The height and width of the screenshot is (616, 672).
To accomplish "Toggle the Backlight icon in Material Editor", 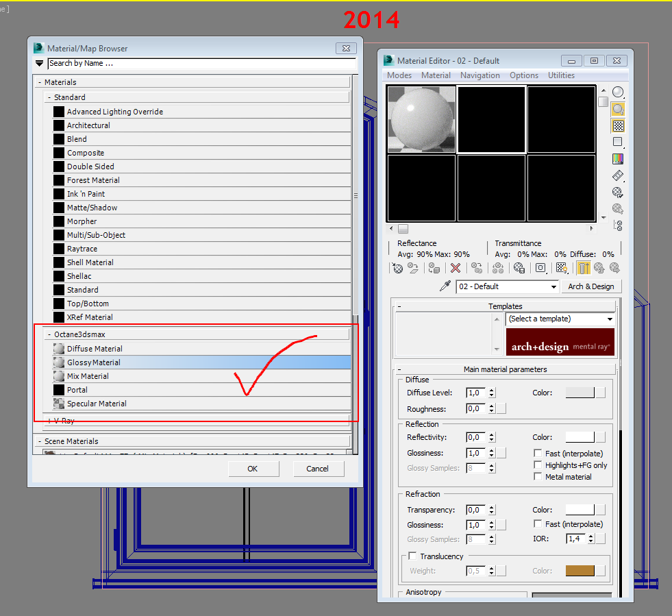I will click(618, 110).
